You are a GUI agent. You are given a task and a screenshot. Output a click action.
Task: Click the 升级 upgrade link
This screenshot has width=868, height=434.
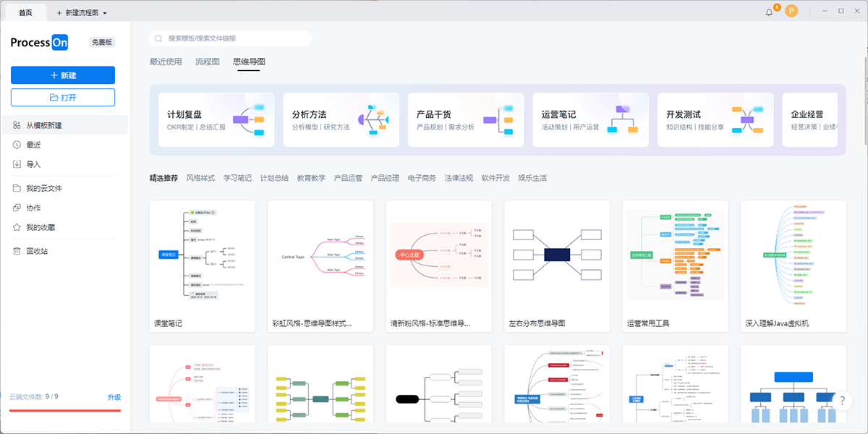point(116,396)
